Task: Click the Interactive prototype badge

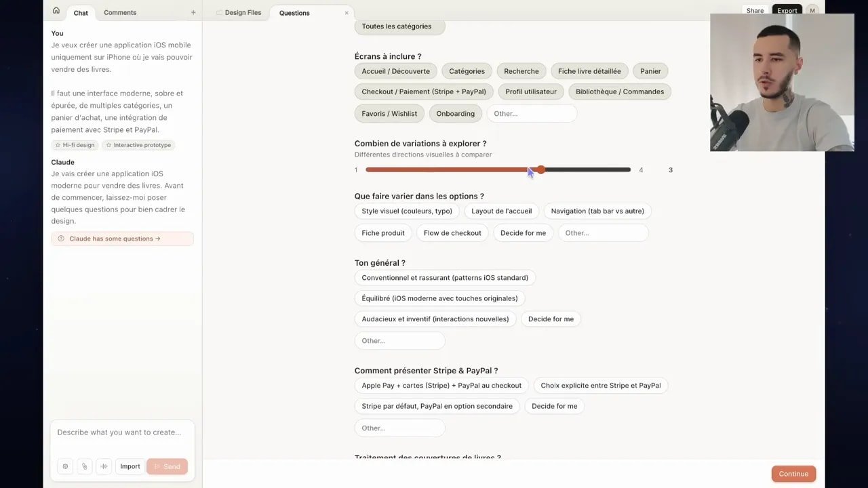Action: (138, 144)
